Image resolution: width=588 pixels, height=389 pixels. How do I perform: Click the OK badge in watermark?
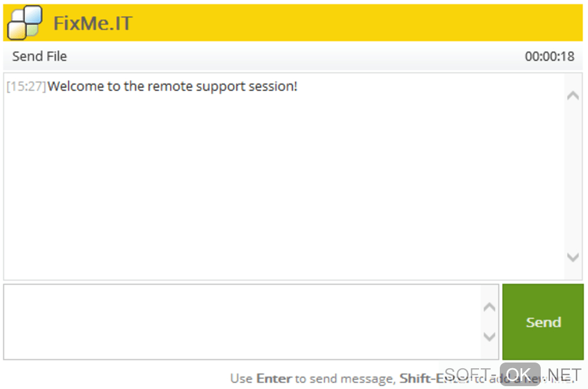point(519,374)
